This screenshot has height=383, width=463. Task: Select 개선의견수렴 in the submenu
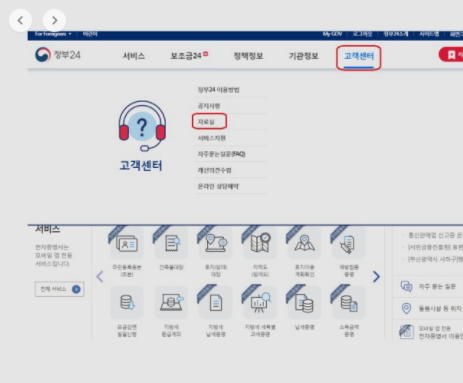pos(214,170)
